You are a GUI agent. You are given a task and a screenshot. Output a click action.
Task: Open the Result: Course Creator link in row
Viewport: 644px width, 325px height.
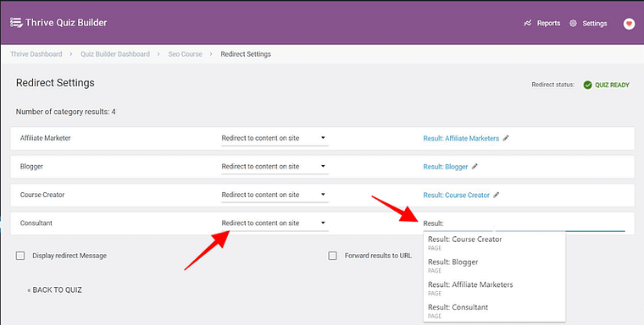coord(456,195)
